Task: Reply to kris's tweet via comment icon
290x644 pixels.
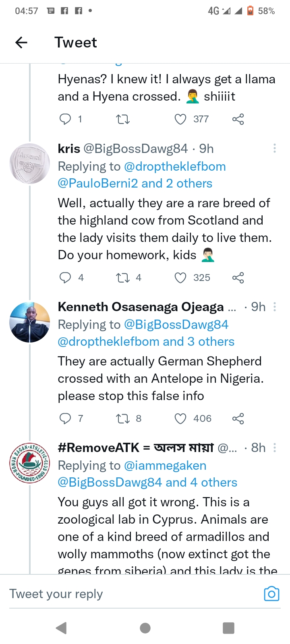Action: tap(65, 278)
